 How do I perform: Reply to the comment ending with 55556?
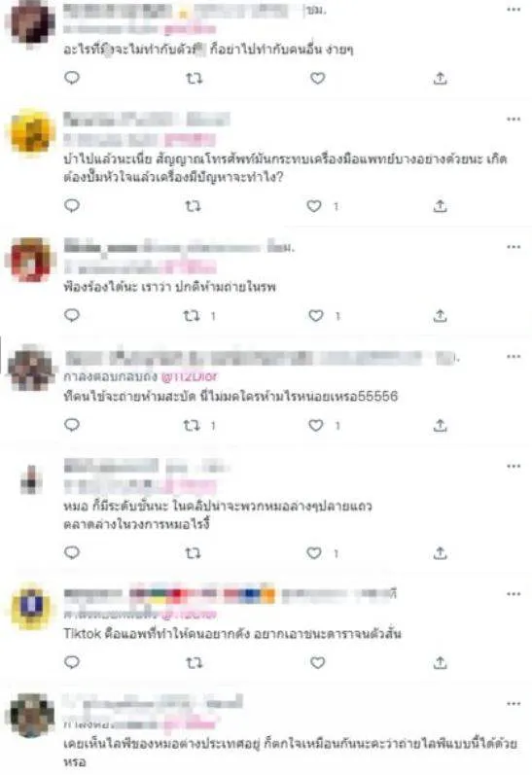click(72, 425)
